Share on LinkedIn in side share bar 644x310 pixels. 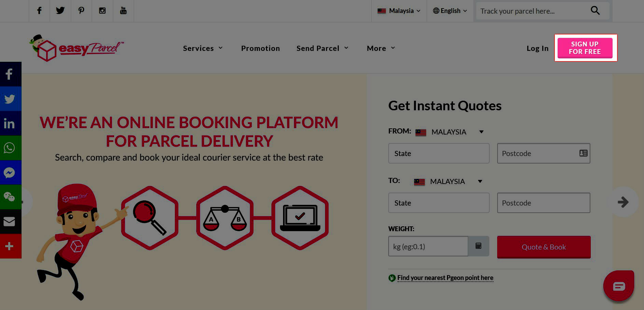(x=11, y=123)
